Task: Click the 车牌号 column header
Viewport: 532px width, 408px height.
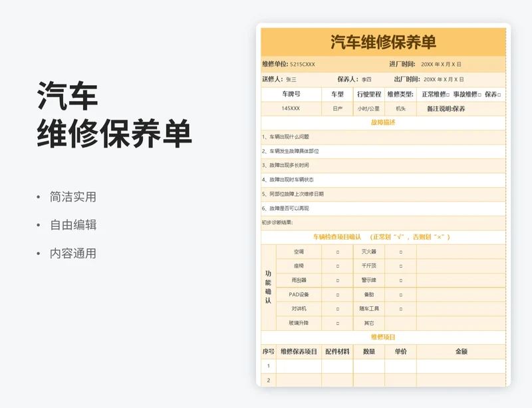Action: click(x=291, y=95)
